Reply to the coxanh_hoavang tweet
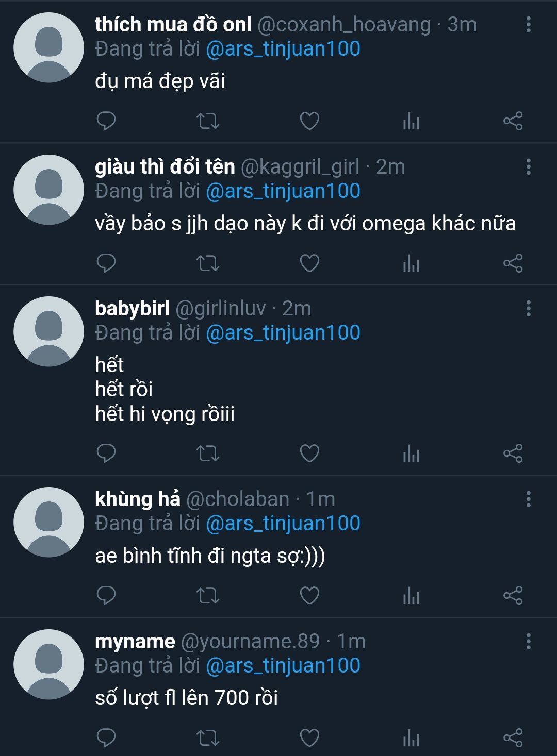557x756 pixels. click(x=106, y=121)
